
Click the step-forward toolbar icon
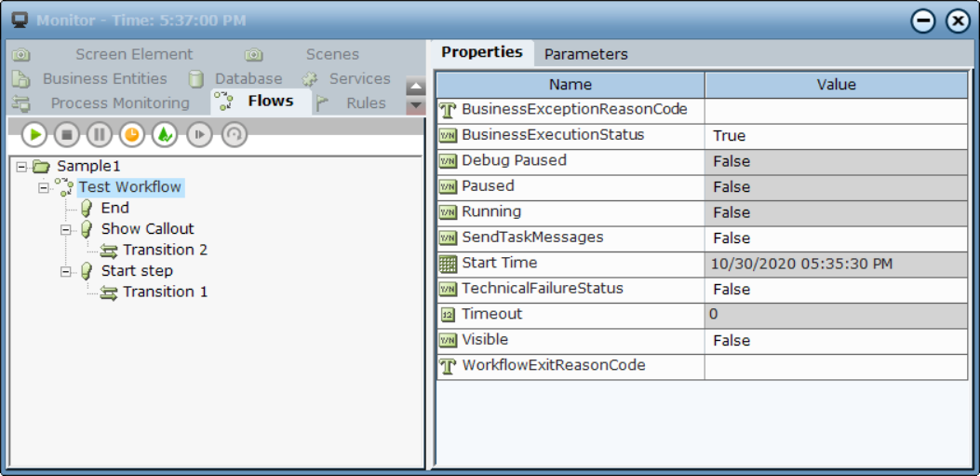199,135
